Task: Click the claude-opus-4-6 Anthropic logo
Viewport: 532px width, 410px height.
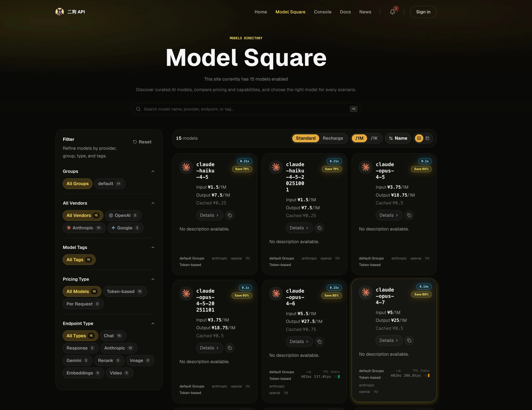Action: pyautogui.click(x=276, y=294)
